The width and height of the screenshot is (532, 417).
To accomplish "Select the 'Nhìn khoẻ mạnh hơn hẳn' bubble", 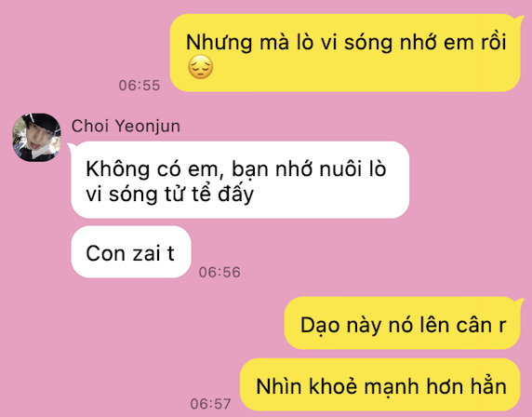I will (x=380, y=384).
